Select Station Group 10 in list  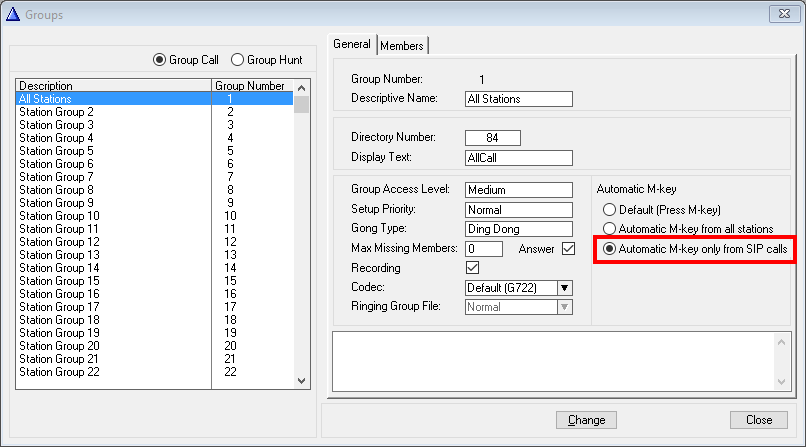point(60,216)
